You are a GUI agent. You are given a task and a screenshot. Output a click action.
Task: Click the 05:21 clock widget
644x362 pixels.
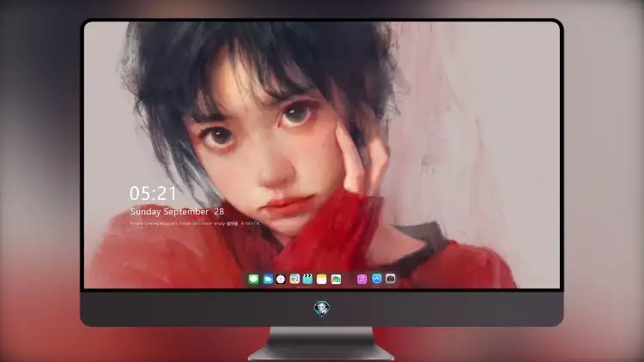(153, 193)
